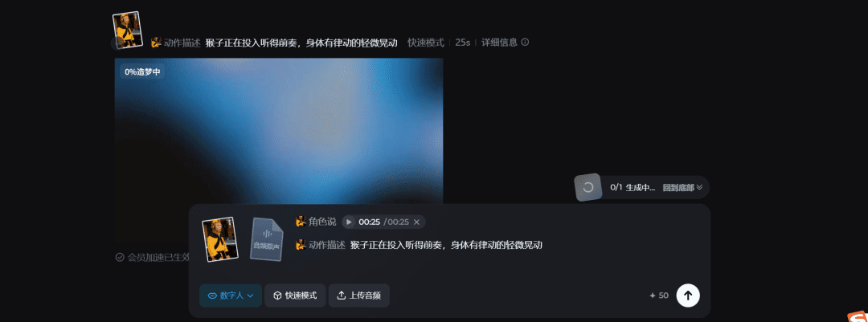Click the 0%造梦中 progress badge

click(142, 72)
